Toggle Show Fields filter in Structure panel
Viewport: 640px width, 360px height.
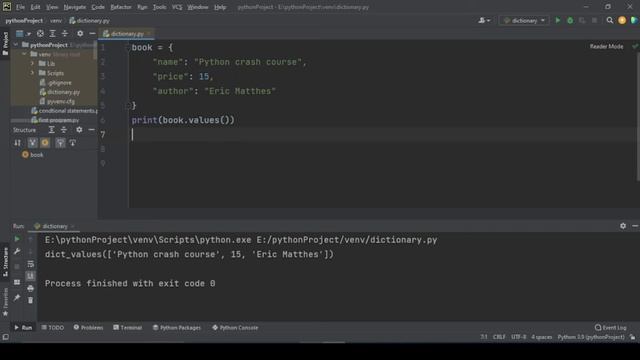pos(32,142)
